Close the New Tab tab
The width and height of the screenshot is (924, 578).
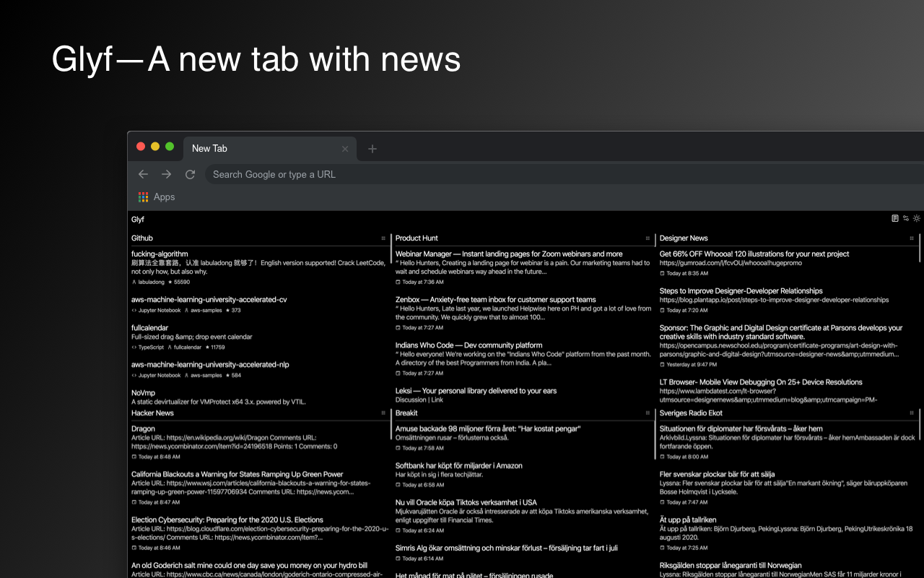(345, 149)
